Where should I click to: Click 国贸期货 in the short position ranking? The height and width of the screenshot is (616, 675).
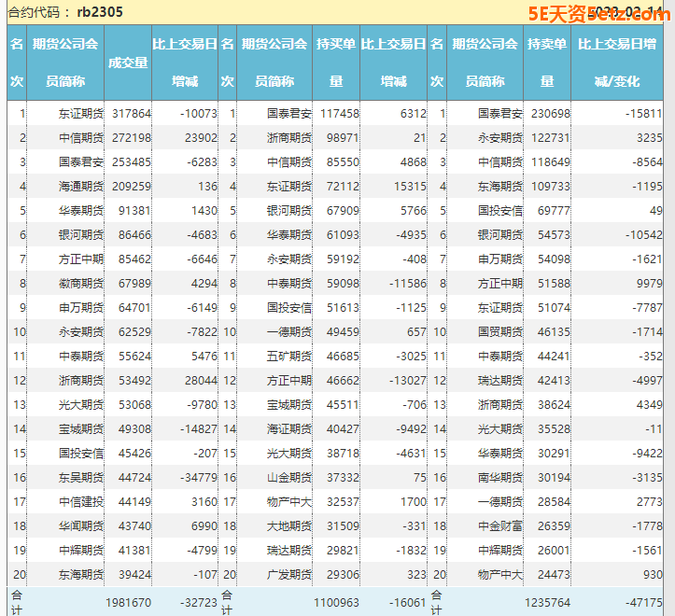pyautogui.click(x=500, y=332)
